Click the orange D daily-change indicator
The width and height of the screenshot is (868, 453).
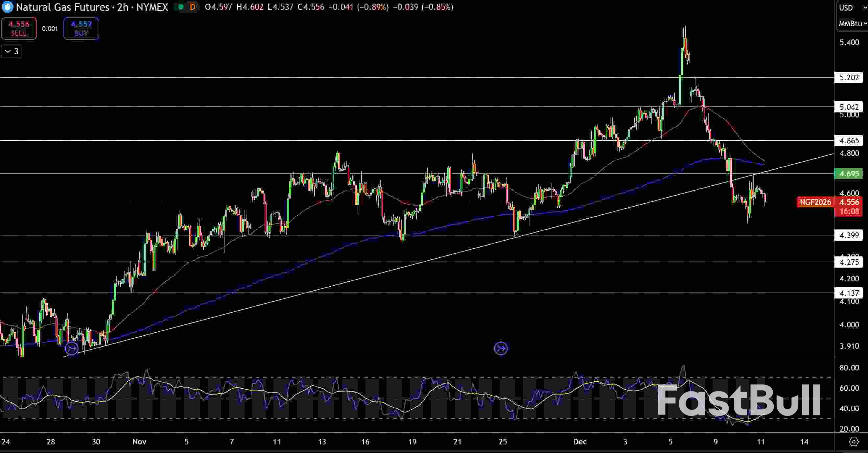[x=192, y=7]
